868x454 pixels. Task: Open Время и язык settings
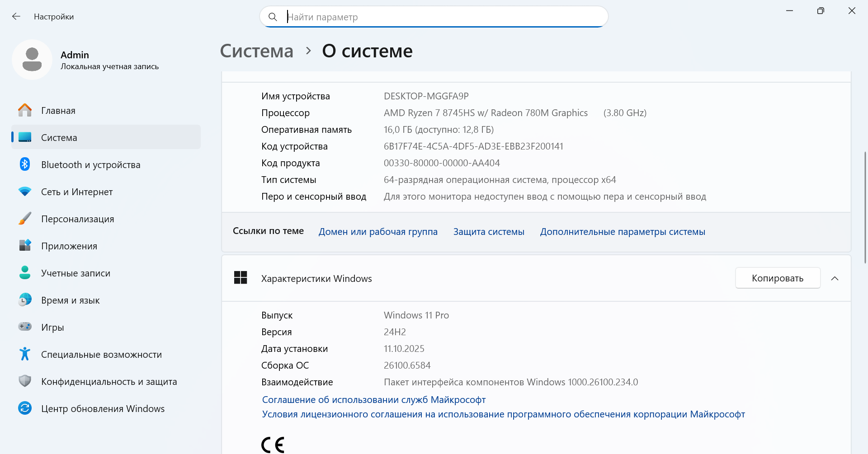coord(106,300)
